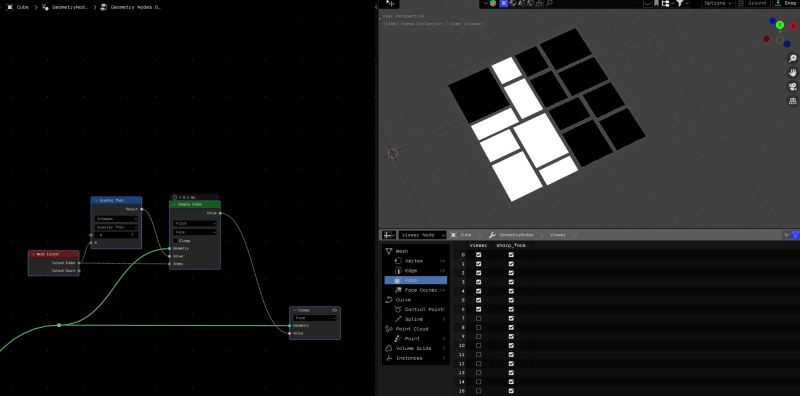Select the Vertex domain in the spreadsheet sidebar
This screenshot has height=396, width=800.
tap(416, 261)
